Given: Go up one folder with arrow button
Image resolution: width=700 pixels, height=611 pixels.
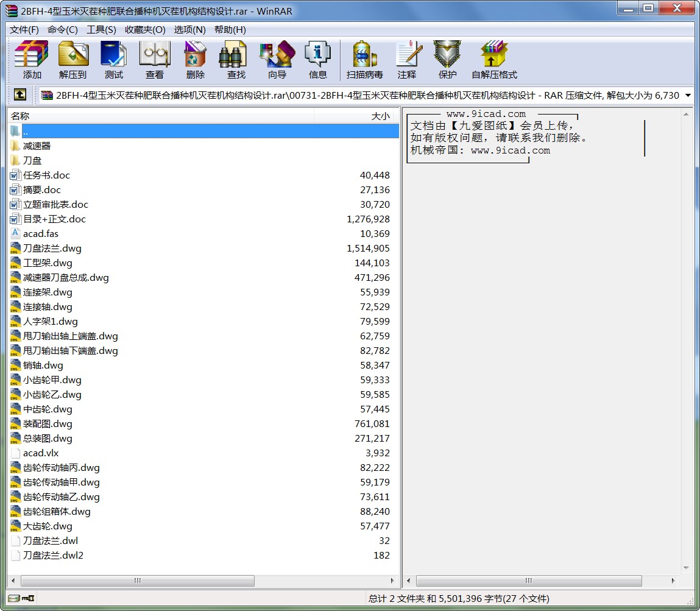Looking at the screenshot, I should pyautogui.click(x=20, y=94).
